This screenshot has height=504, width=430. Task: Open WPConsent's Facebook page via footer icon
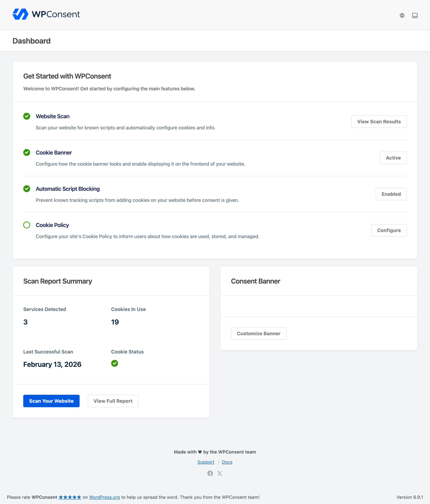click(x=210, y=473)
